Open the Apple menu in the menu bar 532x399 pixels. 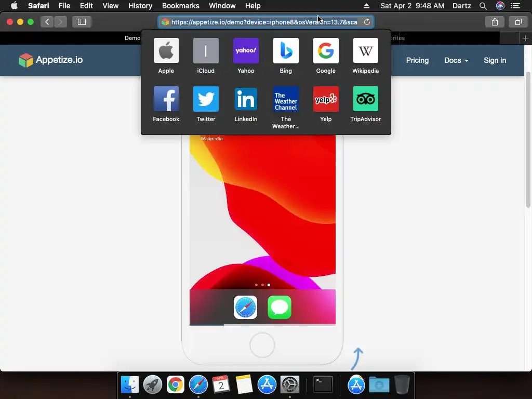tap(14, 6)
